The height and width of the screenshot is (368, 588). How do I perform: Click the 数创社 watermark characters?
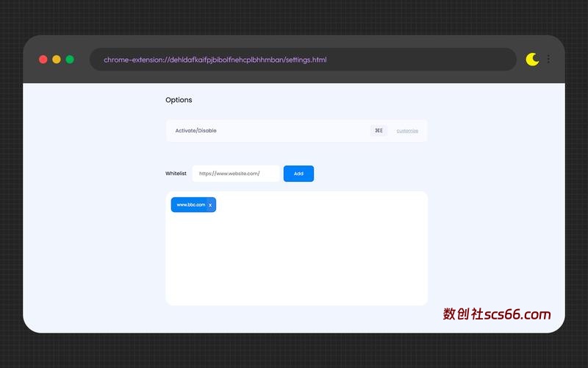point(463,314)
